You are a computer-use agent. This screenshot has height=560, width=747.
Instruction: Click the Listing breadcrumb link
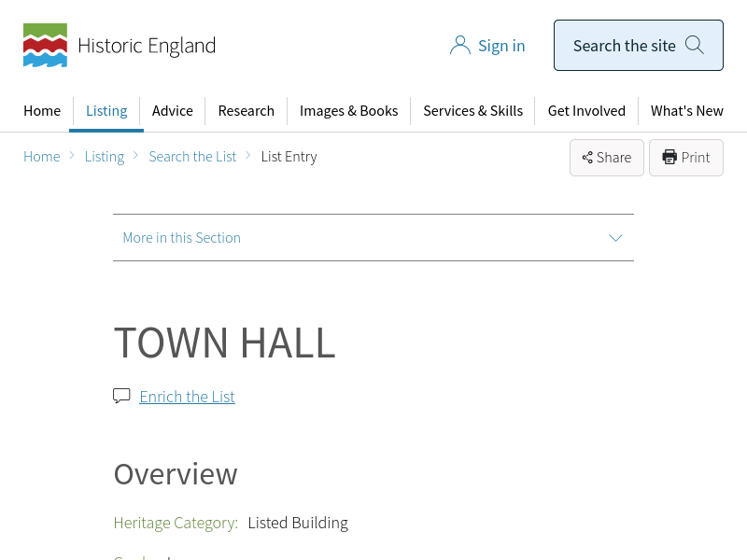tap(104, 157)
